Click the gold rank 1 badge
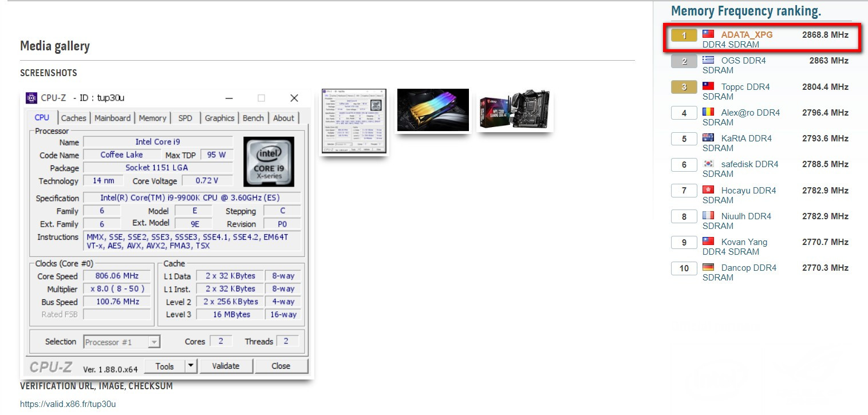The height and width of the screenshot is (415, 868). tap(684, 35)
